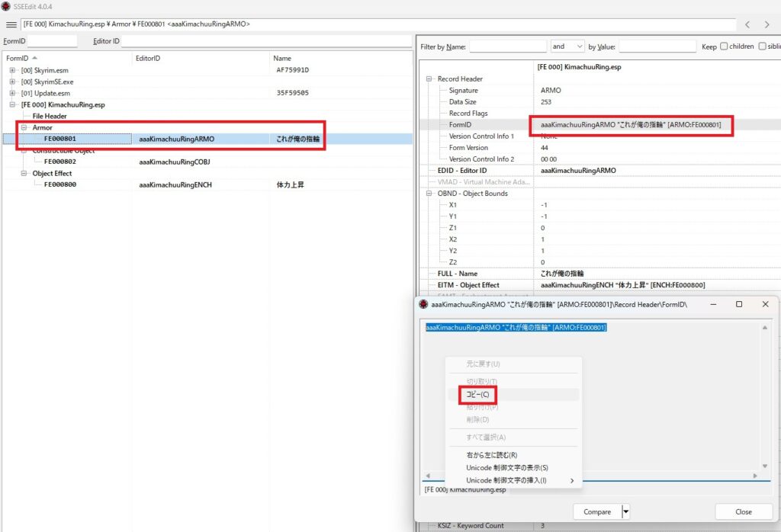Open the Compare button dropdown arrow
Viewport: 781px width, 532px height.
(625, 512)
